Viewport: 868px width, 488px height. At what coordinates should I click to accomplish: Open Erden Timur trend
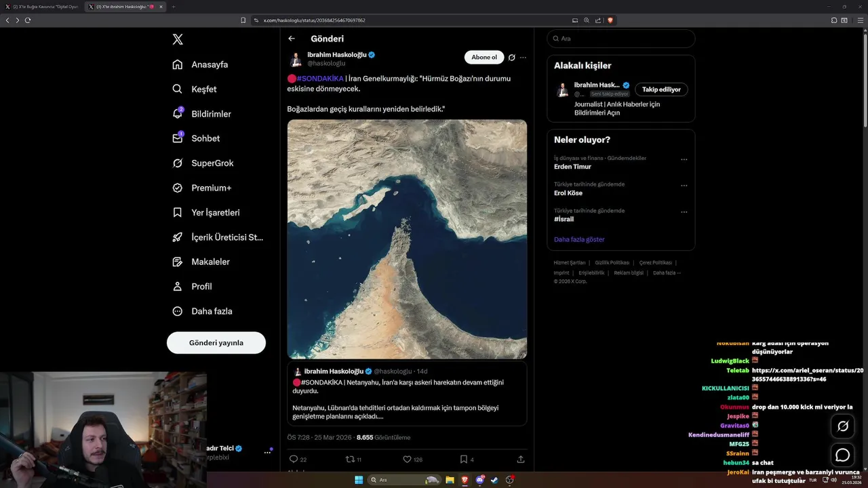coord(572,167)
